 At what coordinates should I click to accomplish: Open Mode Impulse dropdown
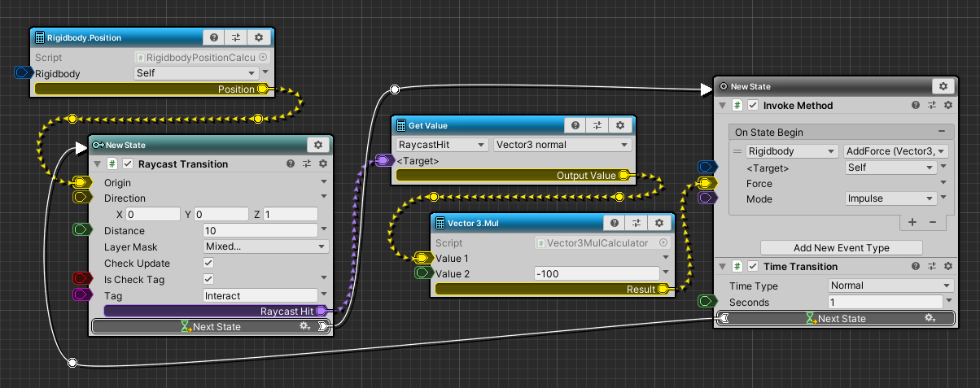[890, 198]
